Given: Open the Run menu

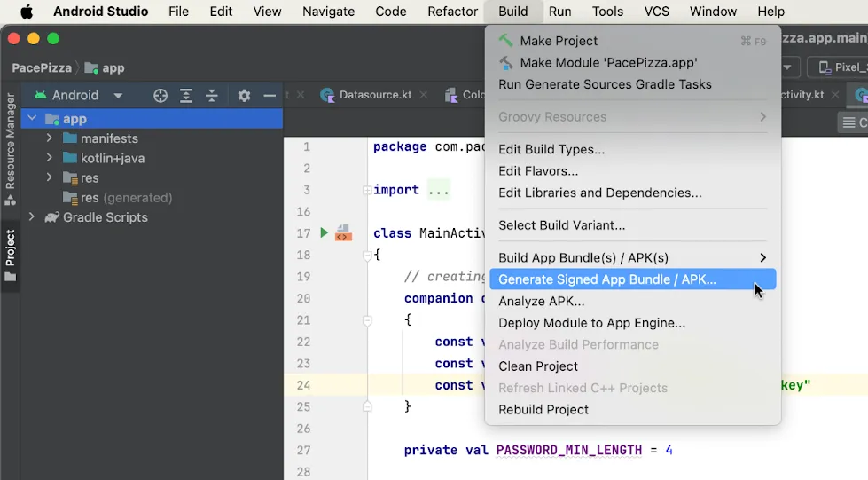Looking at the screenshot, I should click(559, 11).
